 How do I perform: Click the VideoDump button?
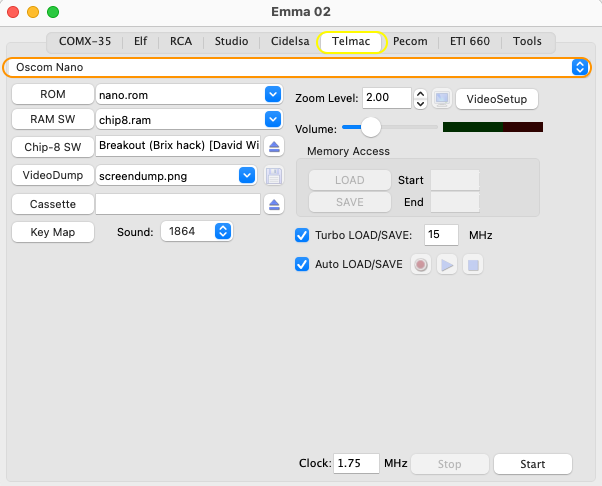(x=53, y=175)
